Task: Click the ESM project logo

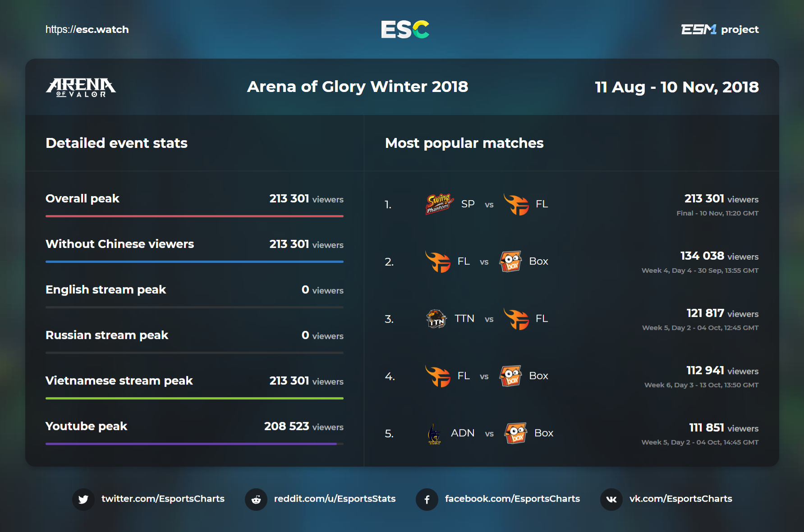Action: point(720,30)
